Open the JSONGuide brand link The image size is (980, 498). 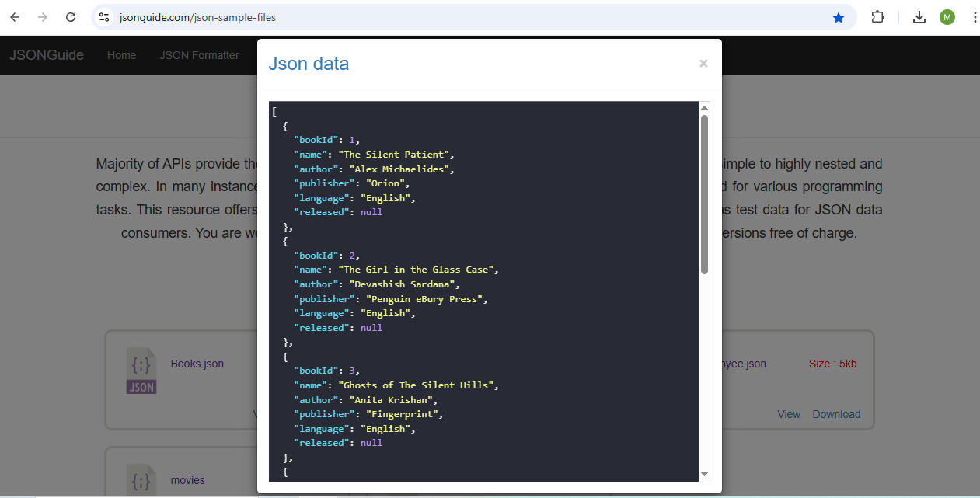47,55
